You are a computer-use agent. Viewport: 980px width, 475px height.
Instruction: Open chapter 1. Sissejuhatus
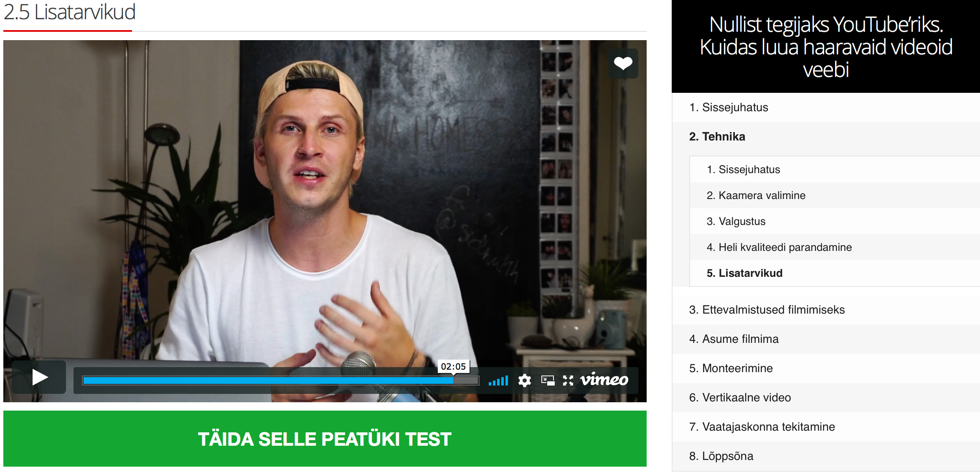(x=826, y=107)
